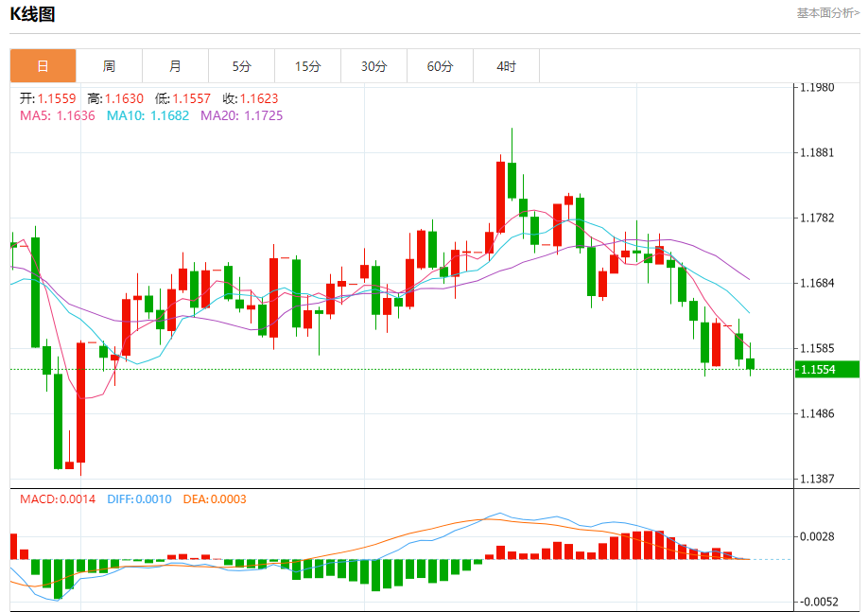Click the 1.1486 price axis label
The image size is (868, 612).
click(817, 413)
